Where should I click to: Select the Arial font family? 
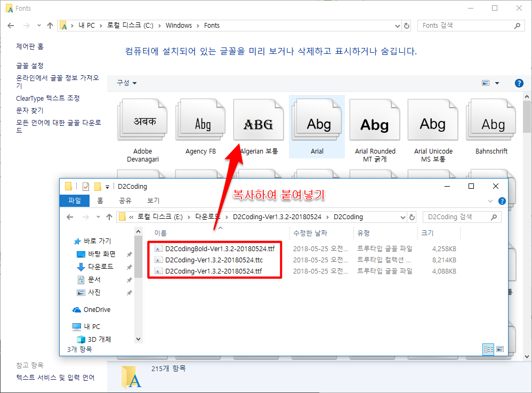[317, 126]
